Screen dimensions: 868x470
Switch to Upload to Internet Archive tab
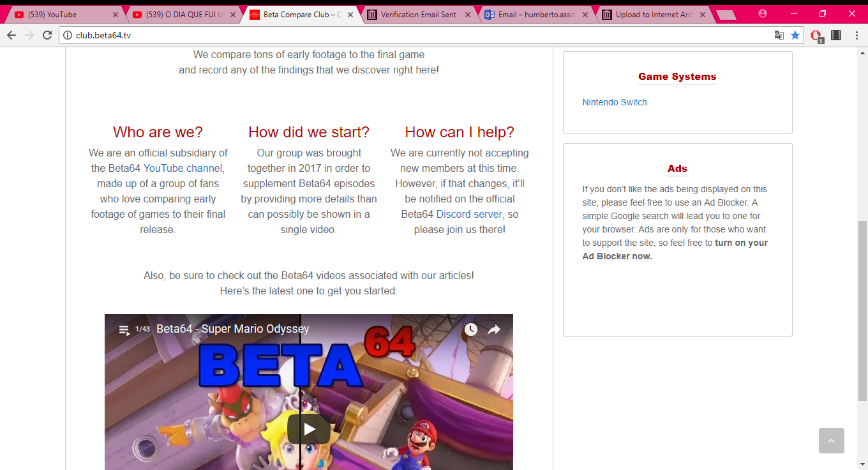[x=655, y=15]
